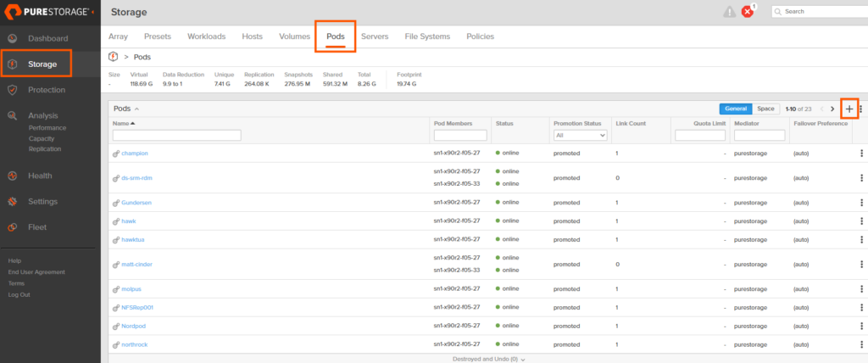
Task: Switch pods view to Space
Action: coord(765,109)
